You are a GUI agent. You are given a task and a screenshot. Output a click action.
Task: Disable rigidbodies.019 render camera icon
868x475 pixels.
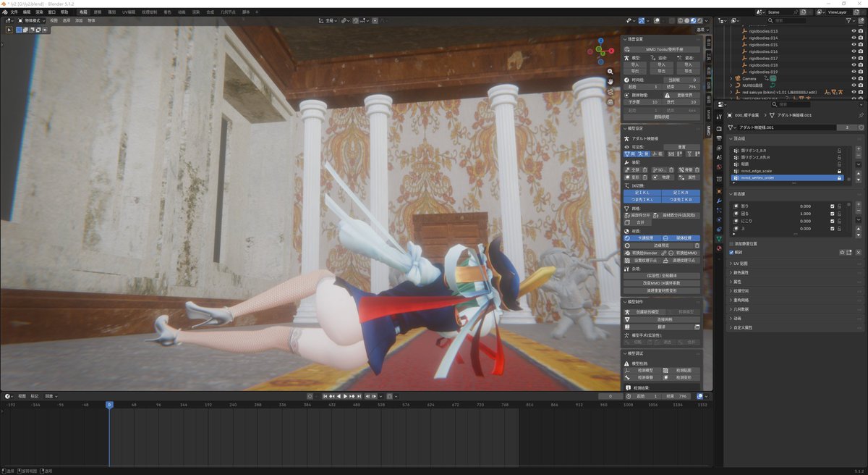pyautogui.click(x=861, y=71)
